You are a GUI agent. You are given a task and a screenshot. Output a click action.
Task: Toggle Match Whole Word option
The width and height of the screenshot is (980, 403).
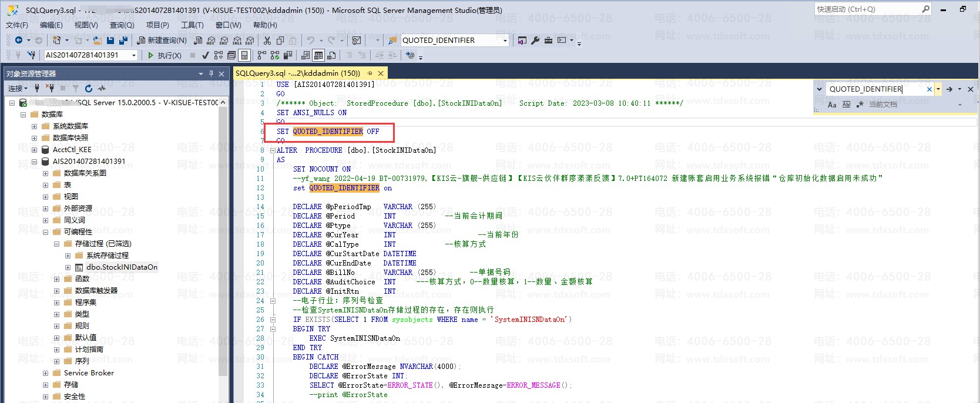tap(846, 105)
